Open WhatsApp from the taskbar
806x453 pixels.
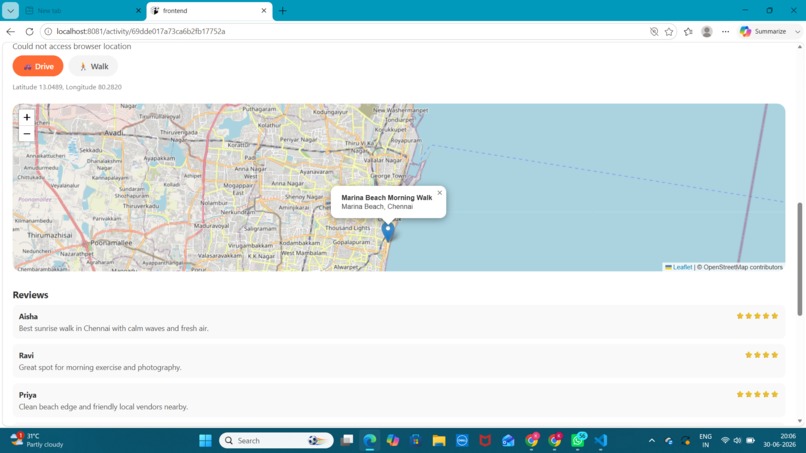(578, 441)
